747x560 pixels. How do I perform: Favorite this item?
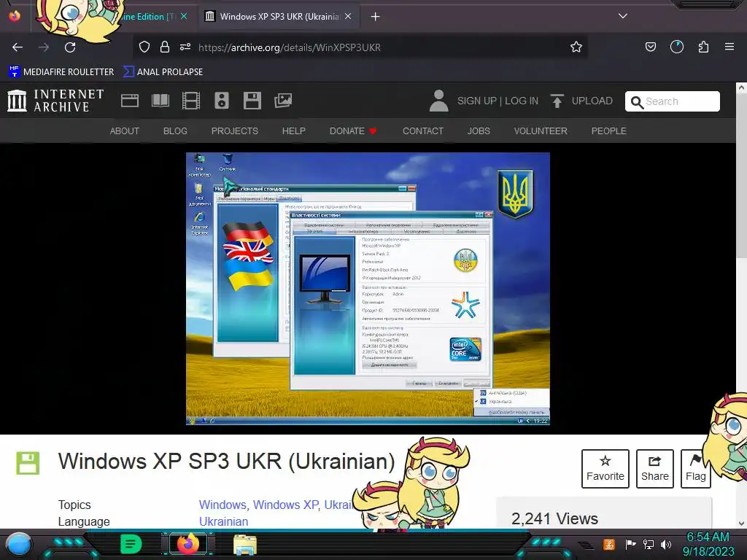point(605,469)
